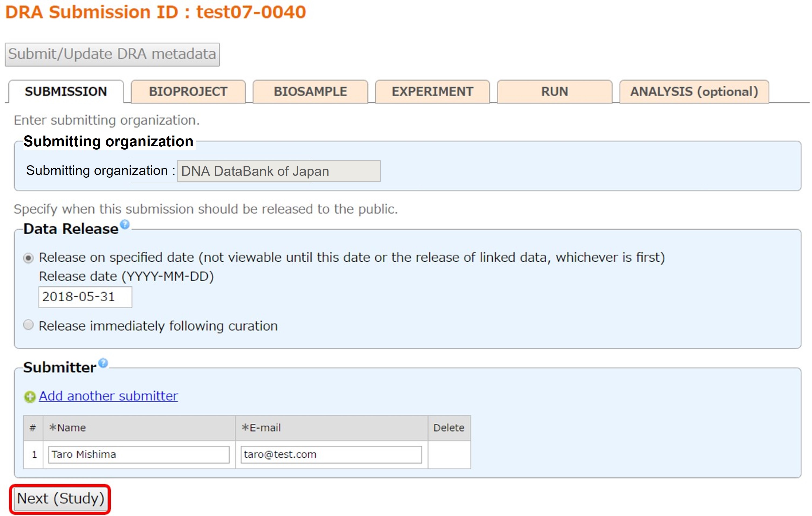Open the BIOSAMPLE tab
Image resolution: width=812 pixels, height=516 pixels.
point(310,92)
